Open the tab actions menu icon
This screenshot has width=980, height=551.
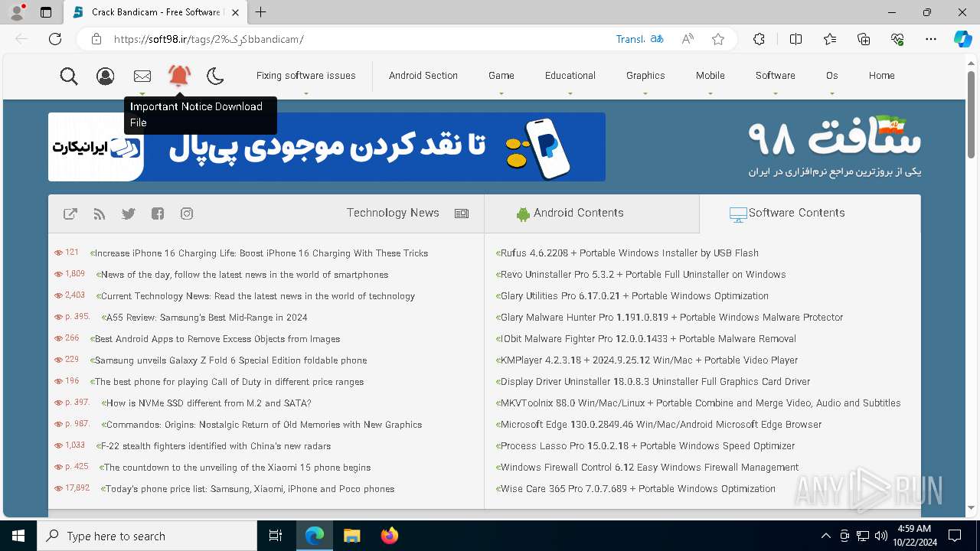46,12
